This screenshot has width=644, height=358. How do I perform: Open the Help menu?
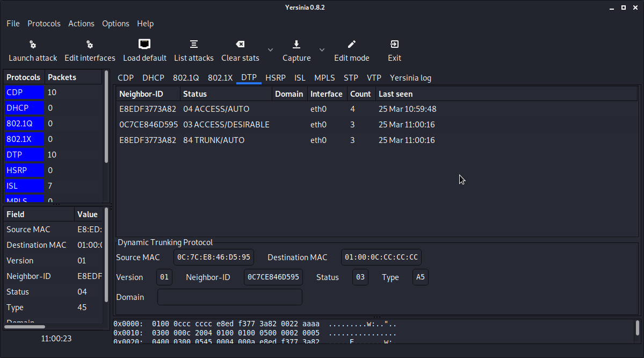[146, 24]
